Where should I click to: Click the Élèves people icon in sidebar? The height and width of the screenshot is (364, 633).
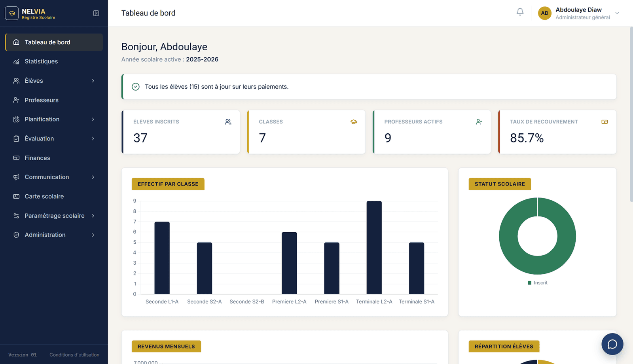[16, 81]
